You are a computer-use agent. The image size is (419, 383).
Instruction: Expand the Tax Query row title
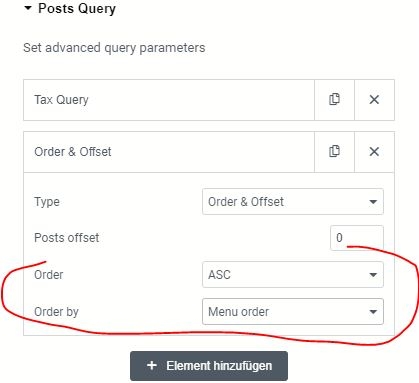click(61, 100)
